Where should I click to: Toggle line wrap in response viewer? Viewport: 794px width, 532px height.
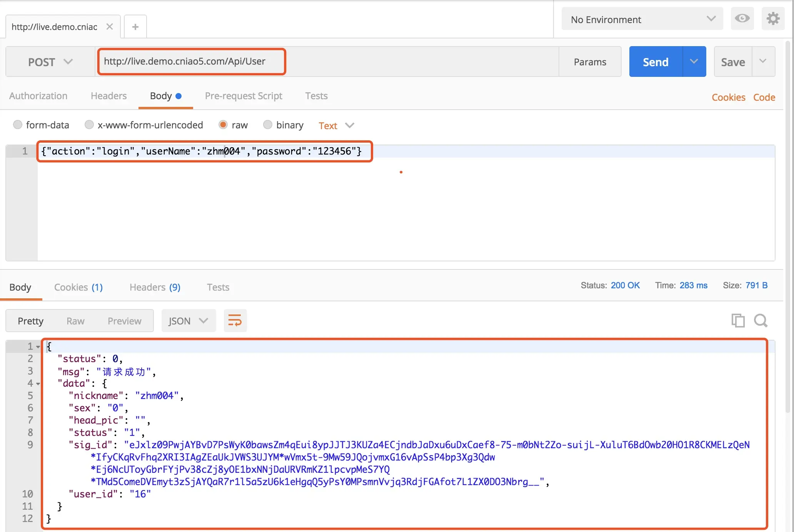tap(235, 321)
